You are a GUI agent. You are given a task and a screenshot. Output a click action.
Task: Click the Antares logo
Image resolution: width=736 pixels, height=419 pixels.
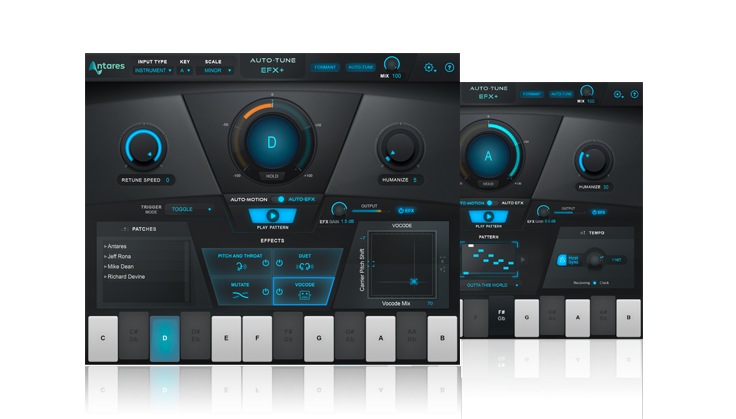[107, 67]
